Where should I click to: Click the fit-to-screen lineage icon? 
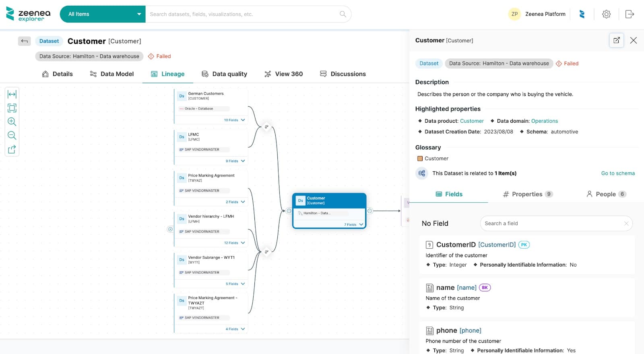[x=12, y=108]
